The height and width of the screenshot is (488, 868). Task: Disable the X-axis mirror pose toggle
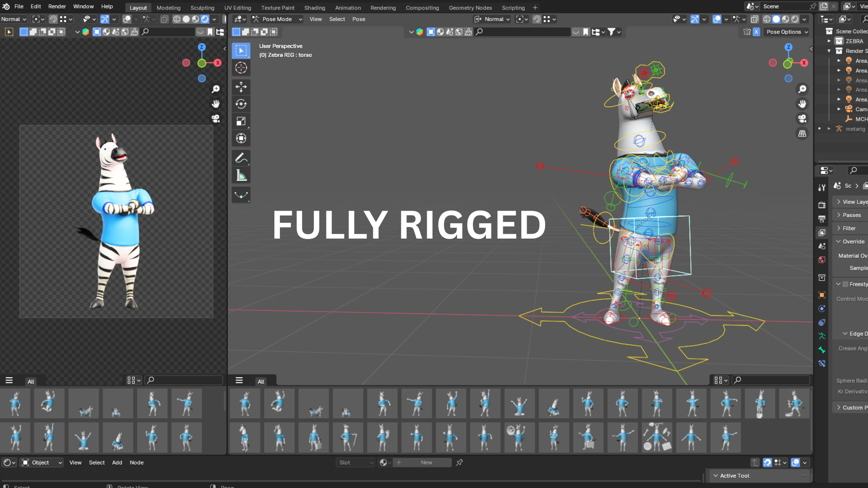click(x=756, y=32)
